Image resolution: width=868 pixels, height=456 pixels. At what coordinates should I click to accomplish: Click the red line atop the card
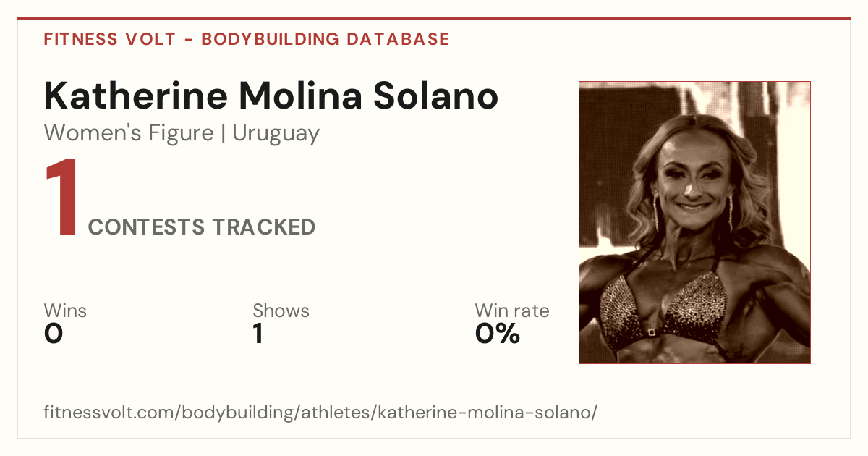434,19
